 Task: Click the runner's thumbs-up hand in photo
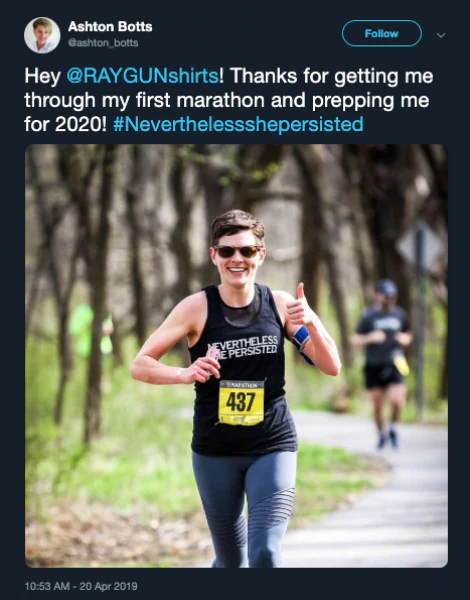click(x=299, y=308)
